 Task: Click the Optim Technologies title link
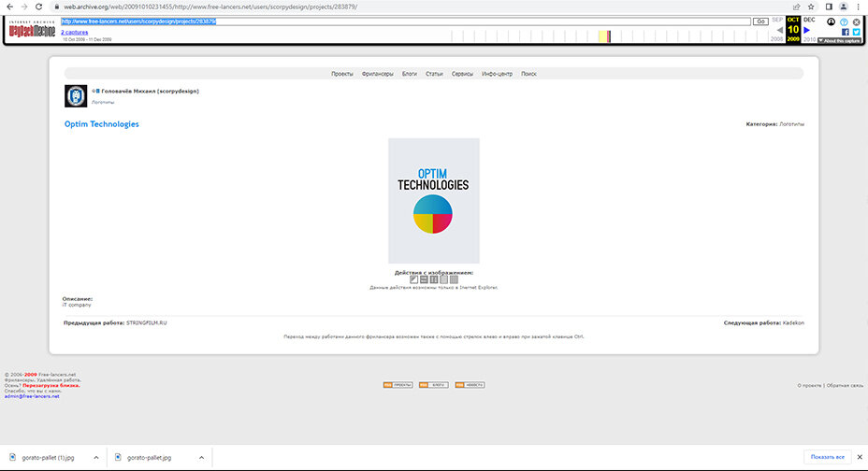point(101,124)
